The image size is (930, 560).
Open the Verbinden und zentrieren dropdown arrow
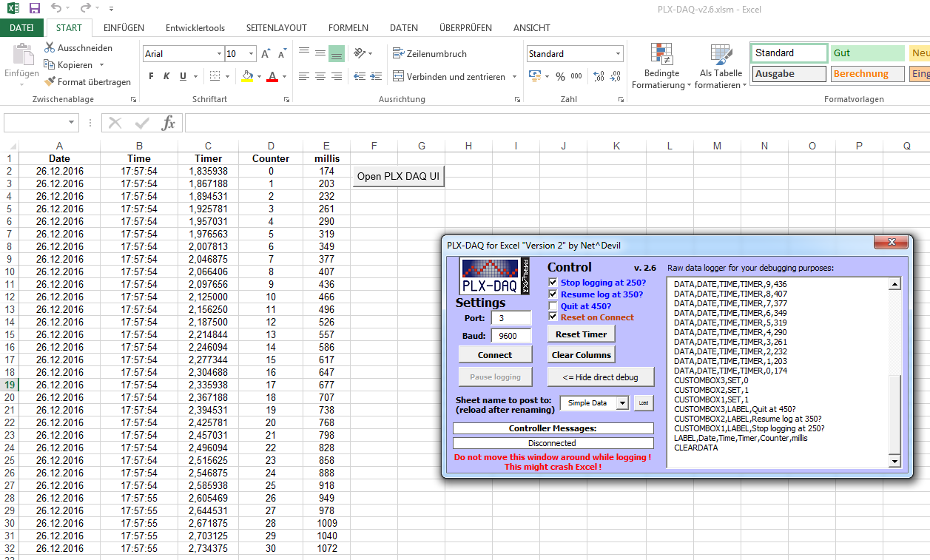513,76
